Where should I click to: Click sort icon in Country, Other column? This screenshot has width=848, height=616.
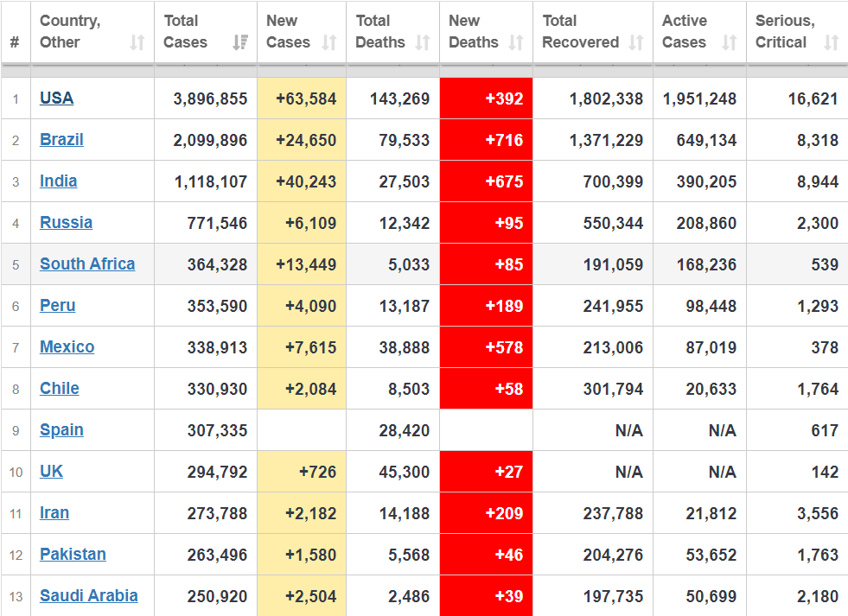coord(137,42)
